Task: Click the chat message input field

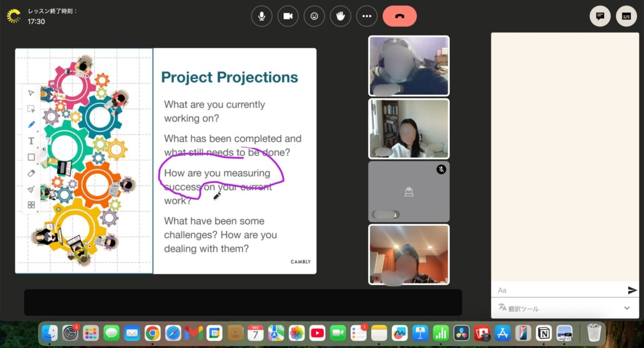Action: [558, 290]
